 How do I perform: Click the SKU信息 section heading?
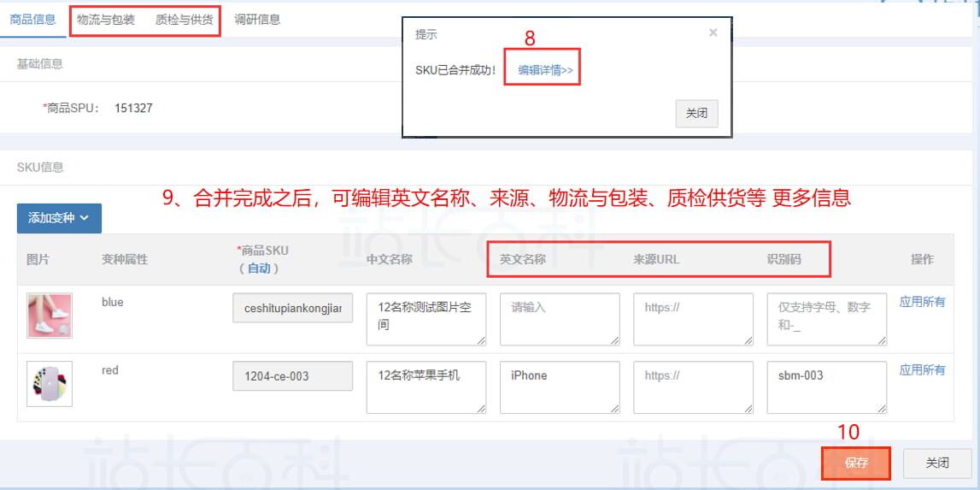[41, 167]
